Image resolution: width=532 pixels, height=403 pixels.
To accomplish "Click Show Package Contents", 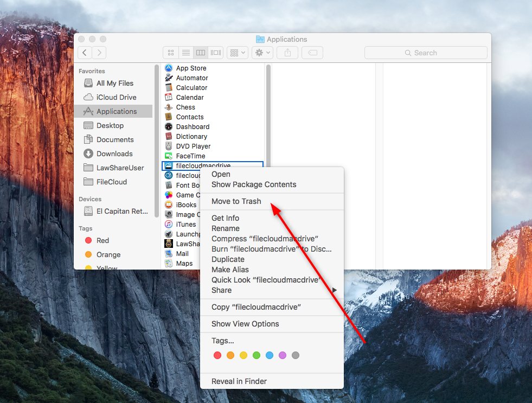I will (254, 184).
